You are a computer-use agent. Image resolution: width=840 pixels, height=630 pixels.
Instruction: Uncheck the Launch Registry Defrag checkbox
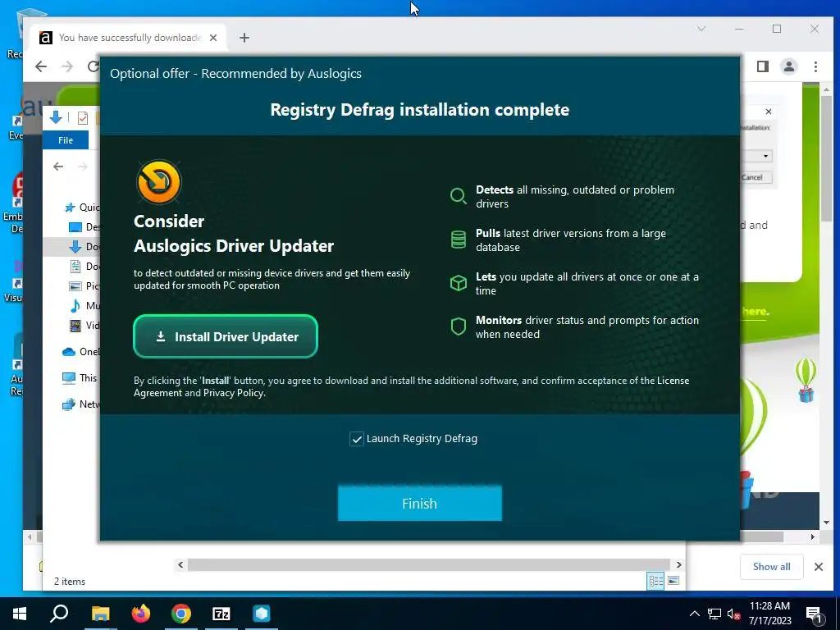356,439
